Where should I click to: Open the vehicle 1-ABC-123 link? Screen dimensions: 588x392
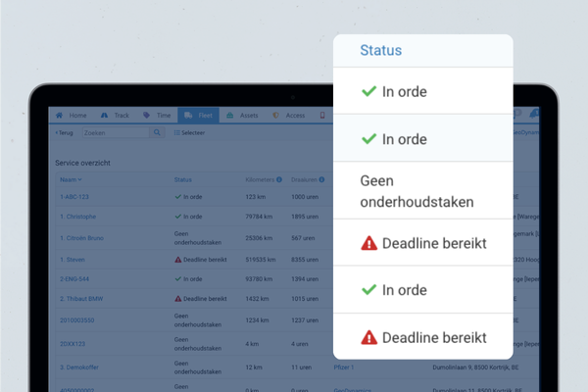pos(76,197)
